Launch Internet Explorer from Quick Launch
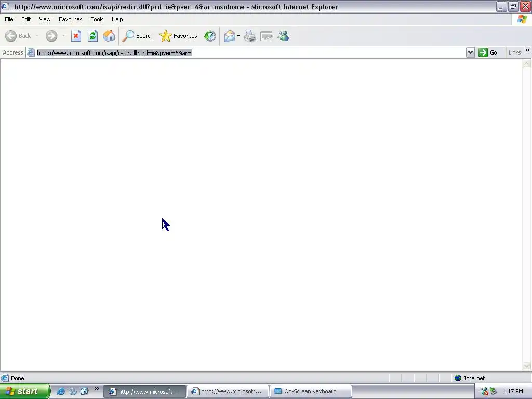 [61, 391]
